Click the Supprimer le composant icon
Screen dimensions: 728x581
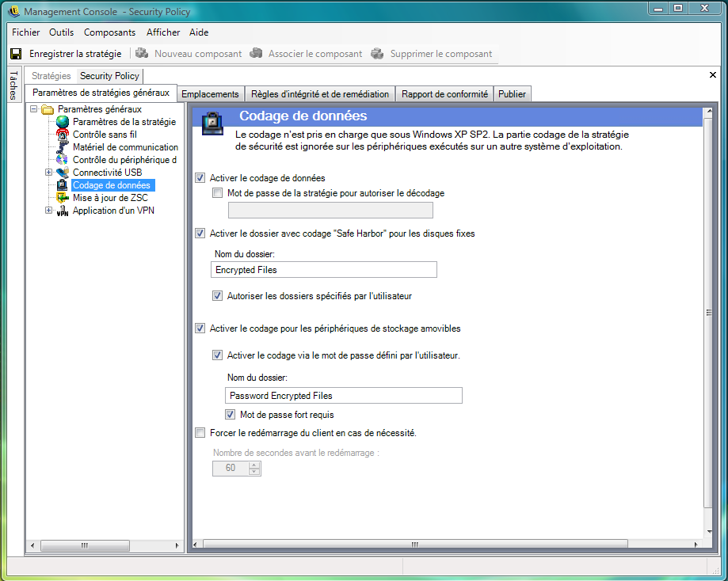tap(376, 54)
